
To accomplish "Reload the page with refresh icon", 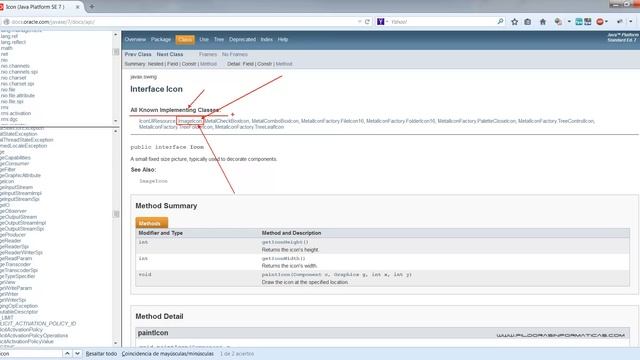I will [x=367, y=22].
